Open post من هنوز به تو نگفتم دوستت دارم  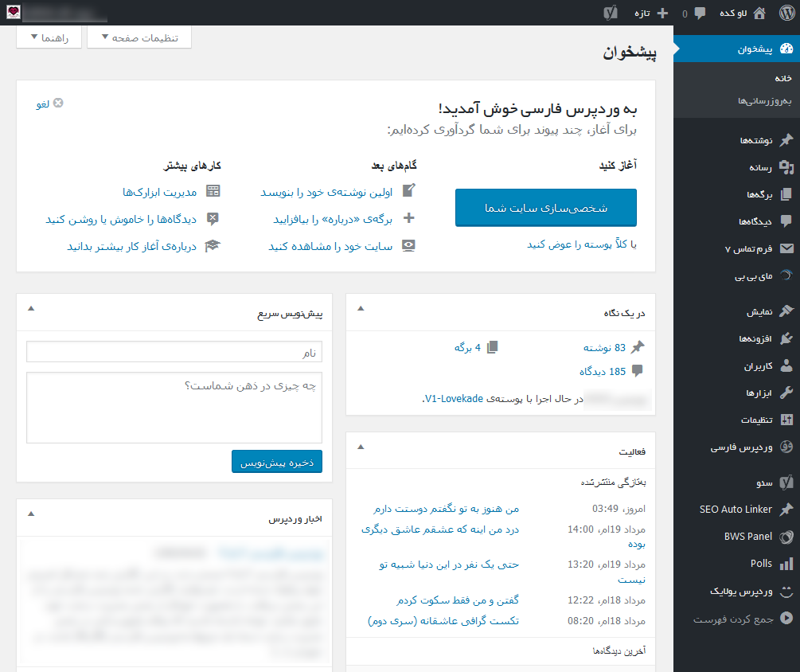446,509
